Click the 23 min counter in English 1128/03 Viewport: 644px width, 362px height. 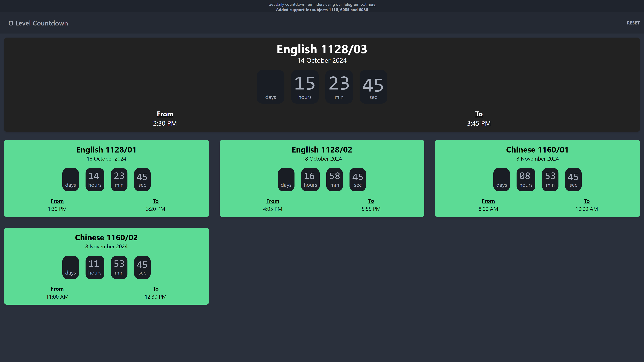339,87
